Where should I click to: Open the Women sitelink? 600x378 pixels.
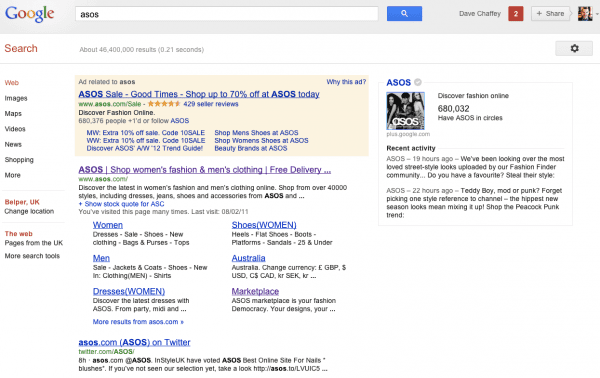tap(108, 225)
